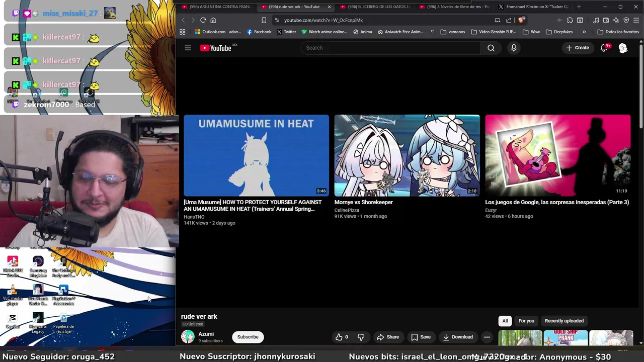Switch to the Emmanuel Rincón on X tab
Viewport: 644px width, 362px height.
(533, 7)
